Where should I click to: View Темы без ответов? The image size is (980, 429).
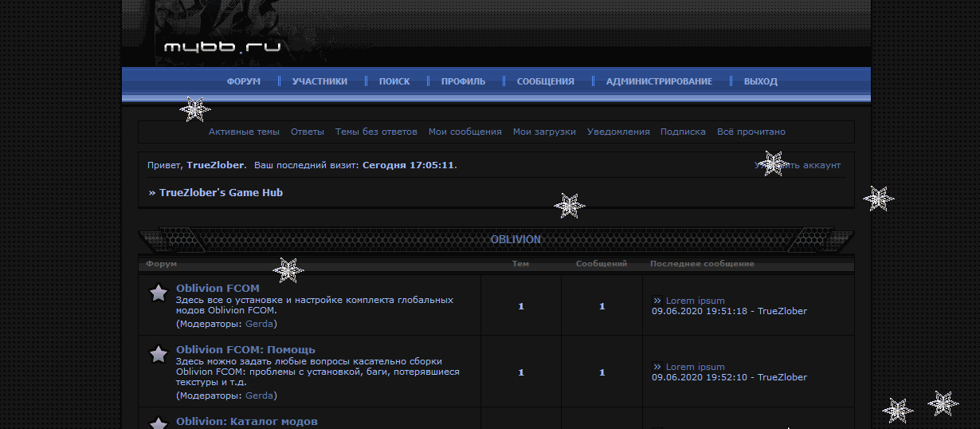coord(376,132)
